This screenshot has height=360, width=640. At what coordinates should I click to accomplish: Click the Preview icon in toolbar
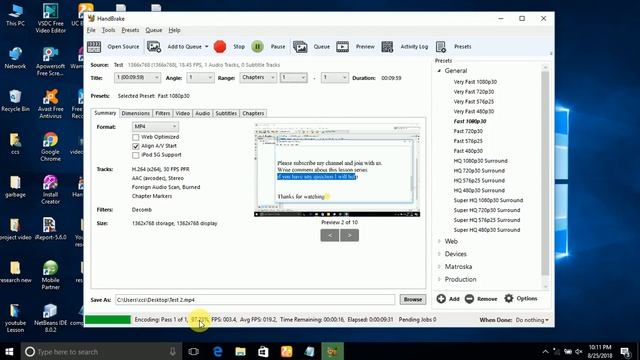tap(342, 47)
